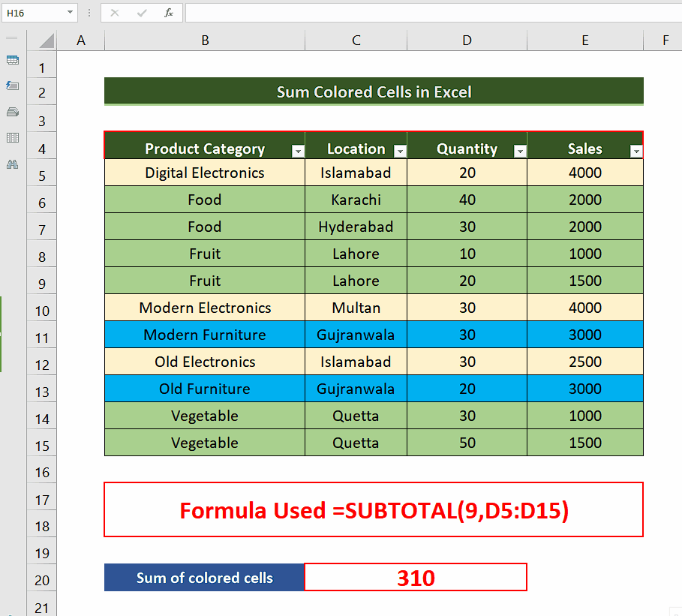Screen dimensions: 682x616
Task: Click the Cancel (X) icon in formula bar
Action: pyautogui.click(x=114, y=13)
